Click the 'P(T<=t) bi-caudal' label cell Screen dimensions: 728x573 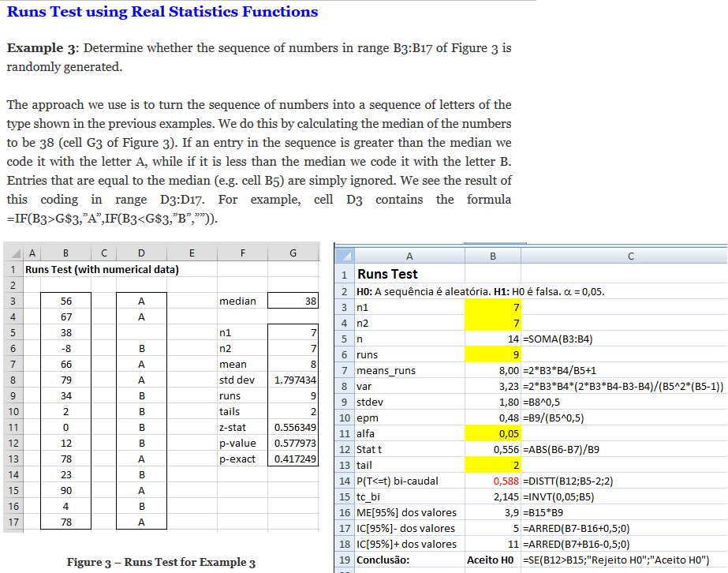(x=409, y=481)
